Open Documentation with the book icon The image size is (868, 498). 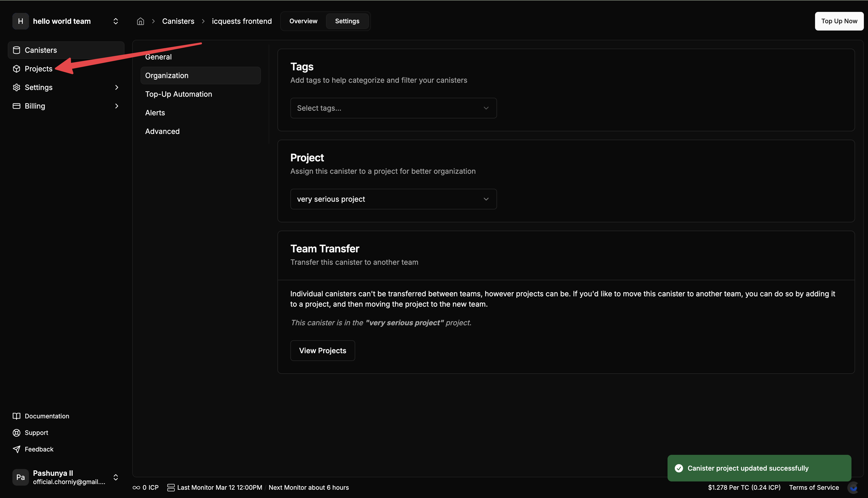point(16,416)
